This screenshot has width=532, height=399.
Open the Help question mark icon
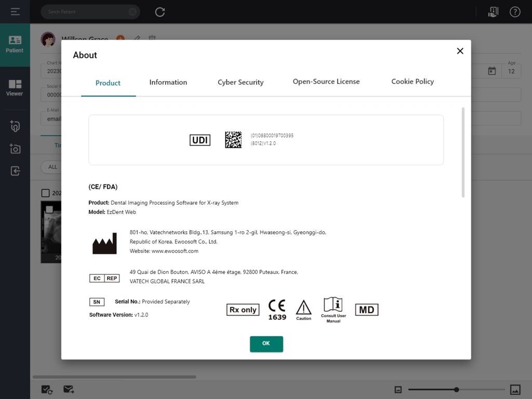coord(515,11)
